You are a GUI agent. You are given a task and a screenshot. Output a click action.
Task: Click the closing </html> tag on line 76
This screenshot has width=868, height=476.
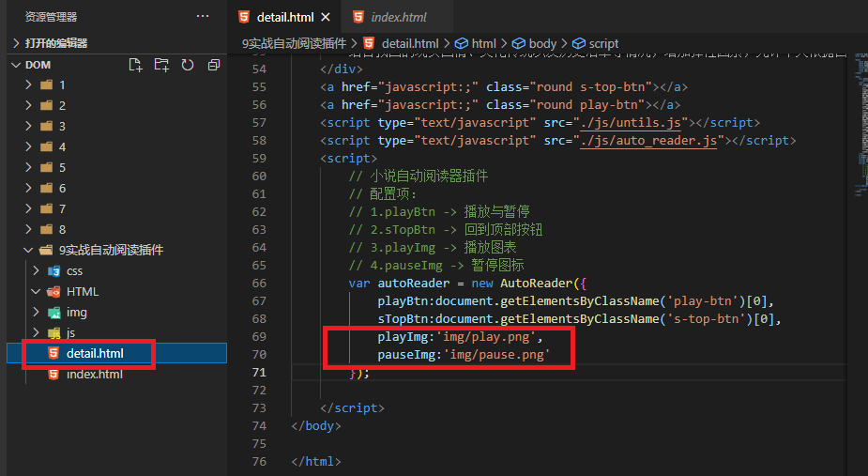(316, 461)
